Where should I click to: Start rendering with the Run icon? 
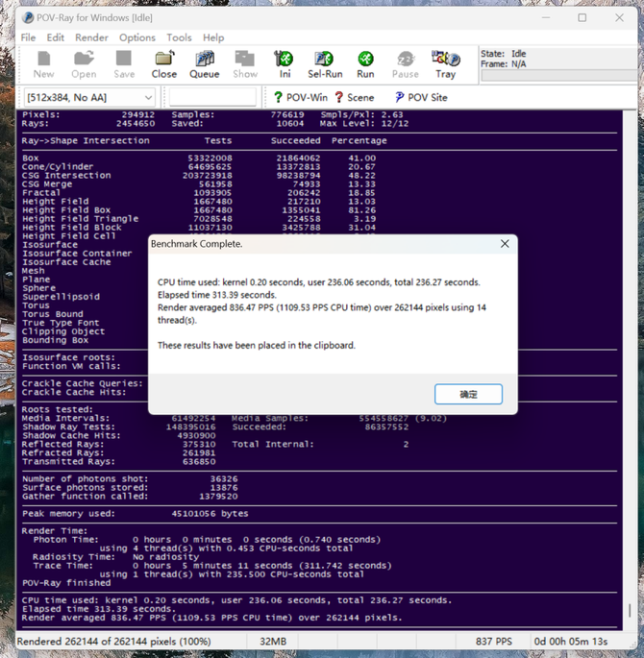tap(365, 64)
